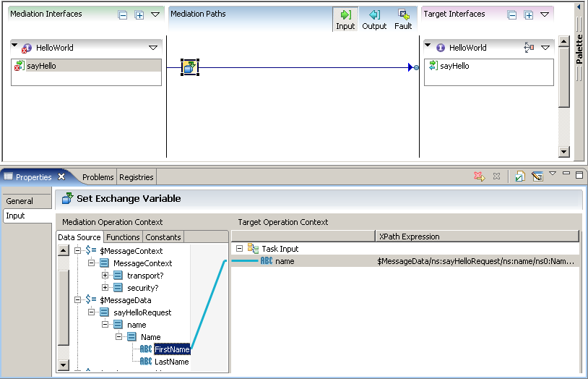Collapse the mediation HelloWorld interface triangle
Image resolution: width=588 pixels, height=379 pixels.
[14, 45]
